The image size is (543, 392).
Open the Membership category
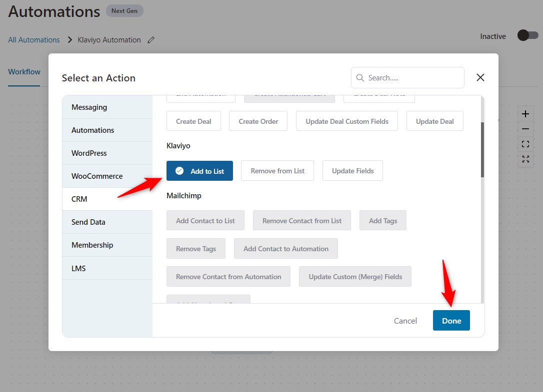click(107, 245)
